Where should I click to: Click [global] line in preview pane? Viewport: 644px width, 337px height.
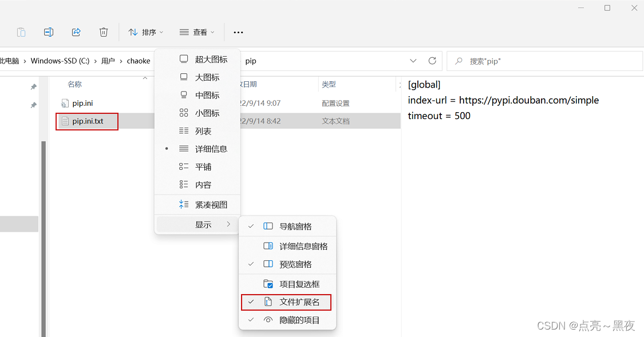coord(424,85)
